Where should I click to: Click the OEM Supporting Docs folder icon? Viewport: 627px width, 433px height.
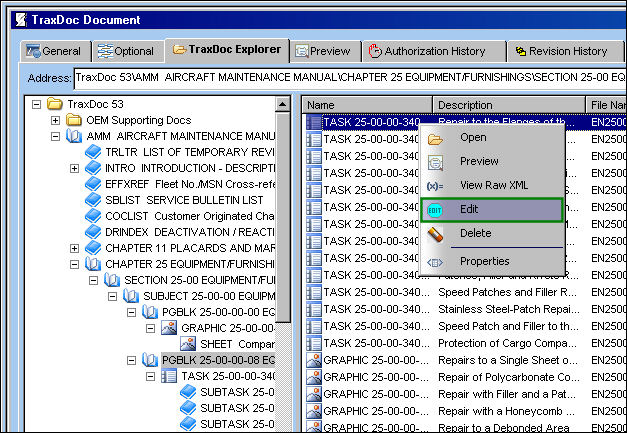pyautogui.click(x=74, y=120)
